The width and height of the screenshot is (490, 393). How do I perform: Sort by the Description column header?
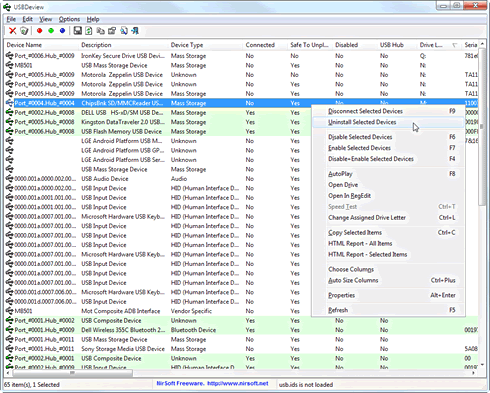[124, 45]
